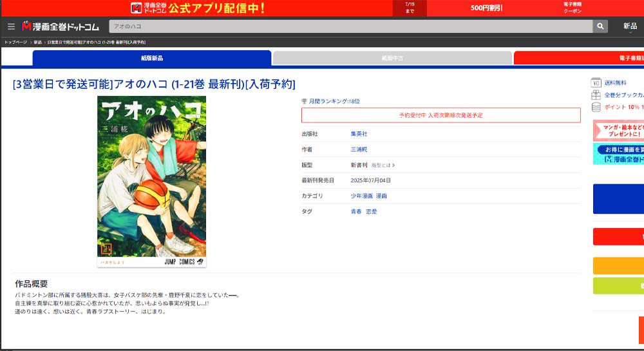Open the hamburger menu icon
This screenshot has height=351, width=644.
11,26
